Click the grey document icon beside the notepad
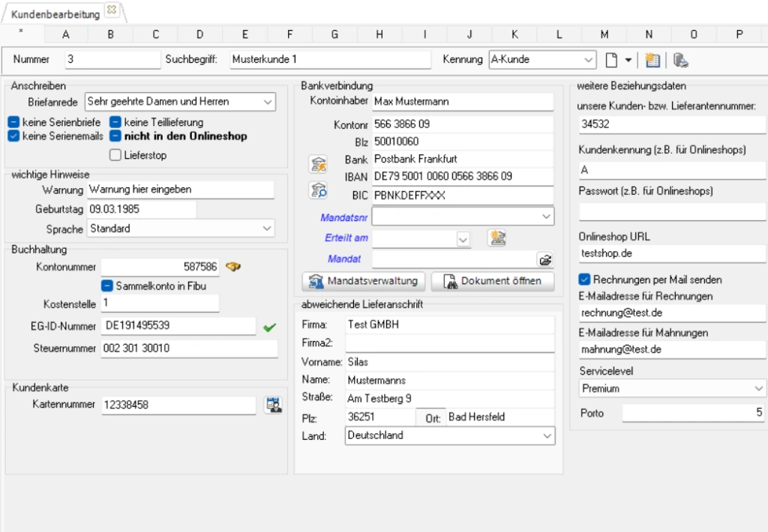The height and width of the screenshot is (532, 768). click(x=680, y=60)
